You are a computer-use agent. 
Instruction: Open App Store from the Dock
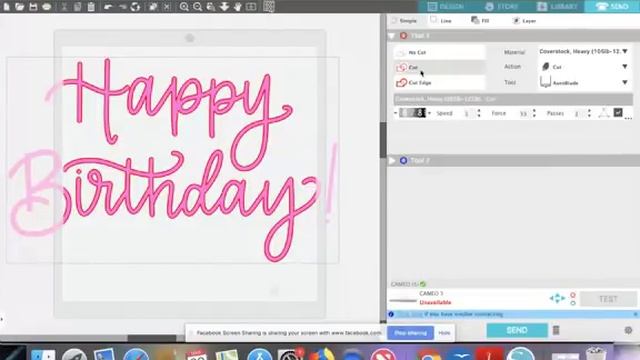tap(260, 354)
